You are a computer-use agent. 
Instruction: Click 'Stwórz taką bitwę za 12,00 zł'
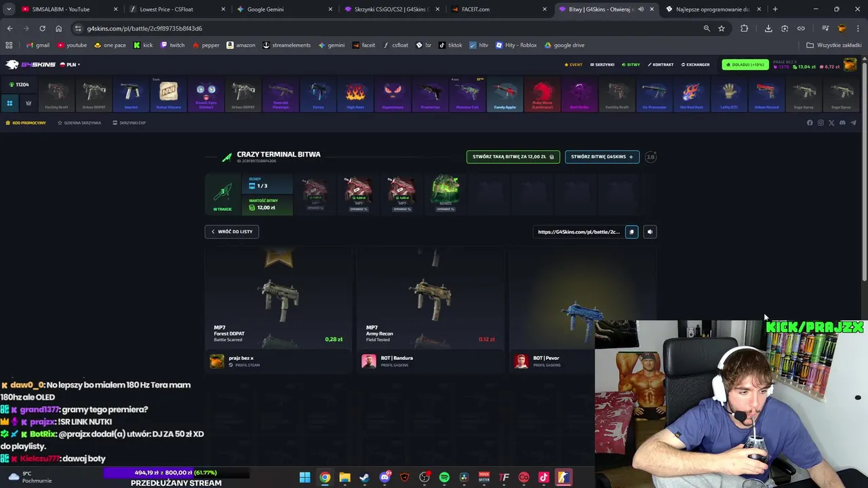[x=513, y=157]
